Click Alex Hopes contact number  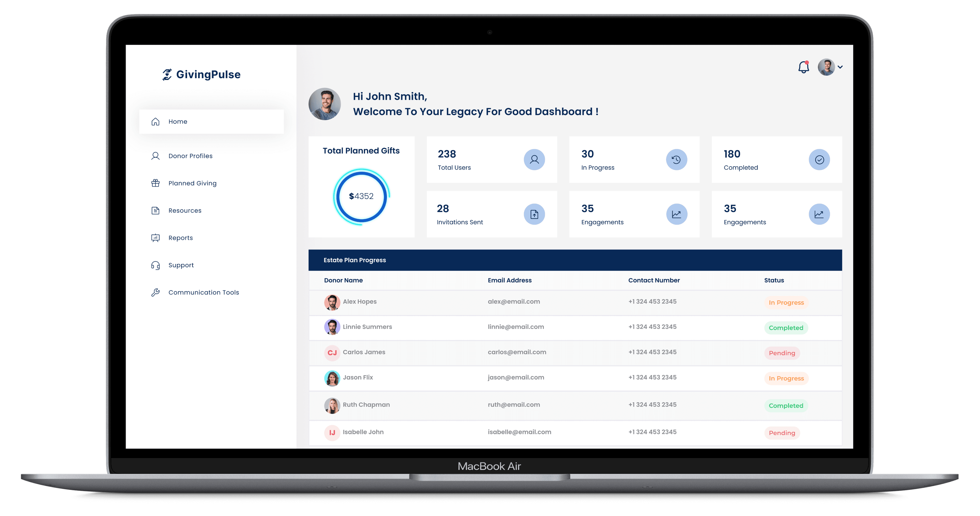point(652,301)
